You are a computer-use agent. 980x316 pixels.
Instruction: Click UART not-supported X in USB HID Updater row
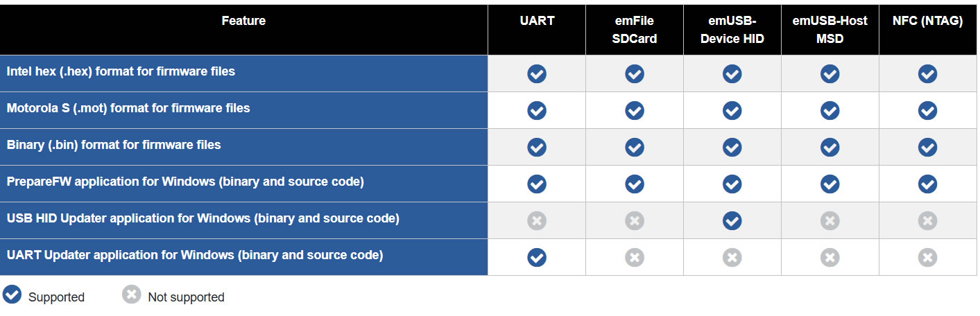pyautogui.click(x=537, y=220)
